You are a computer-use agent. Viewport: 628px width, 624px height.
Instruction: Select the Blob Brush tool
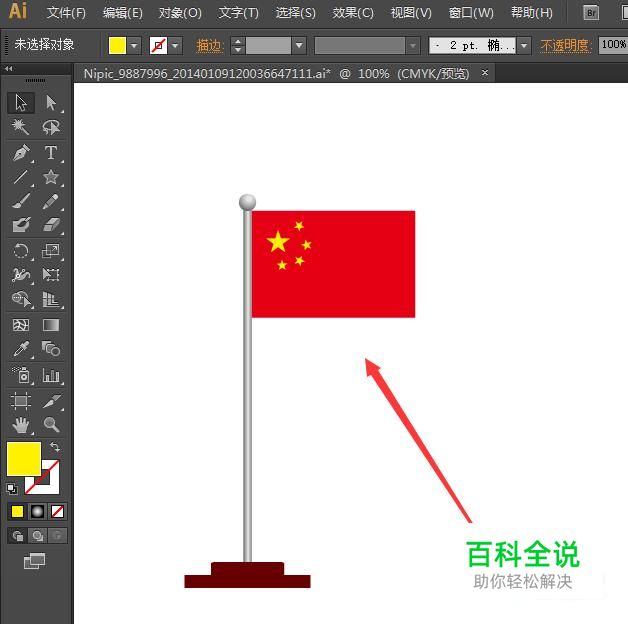[21, 225]
